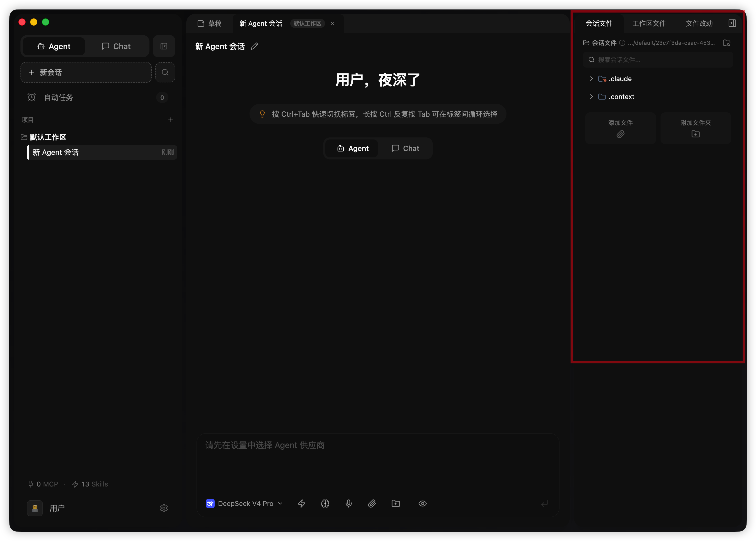Click the 默认工作区 badge on the tab
The image size is (756, 541).
tap(307, 24)
